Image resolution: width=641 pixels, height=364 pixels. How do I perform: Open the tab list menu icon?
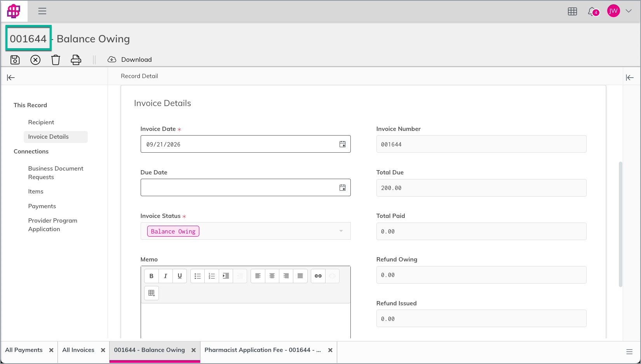(629, 352)
